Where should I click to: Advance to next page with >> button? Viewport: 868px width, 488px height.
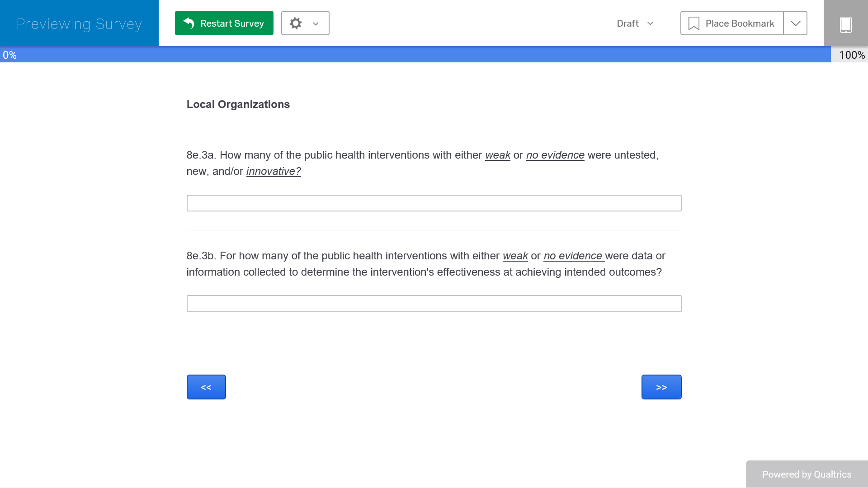pyautogui.click(x=661, y=387)
